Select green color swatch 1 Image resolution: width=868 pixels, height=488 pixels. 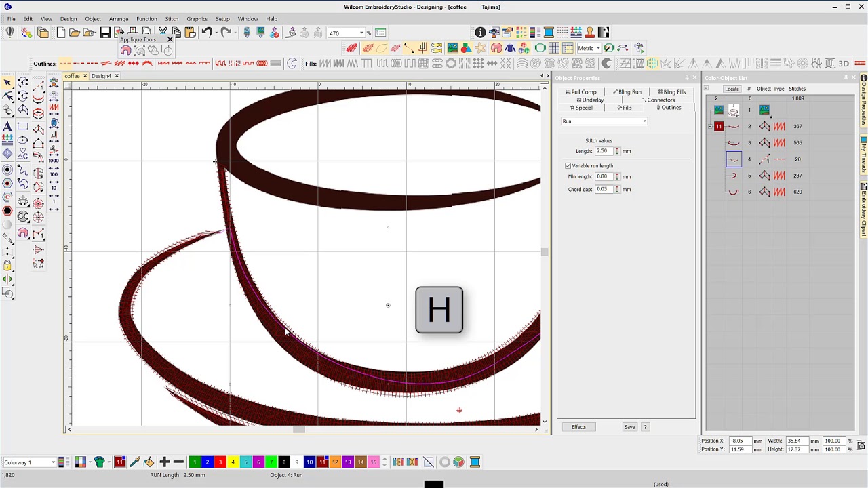click(195, 462)
